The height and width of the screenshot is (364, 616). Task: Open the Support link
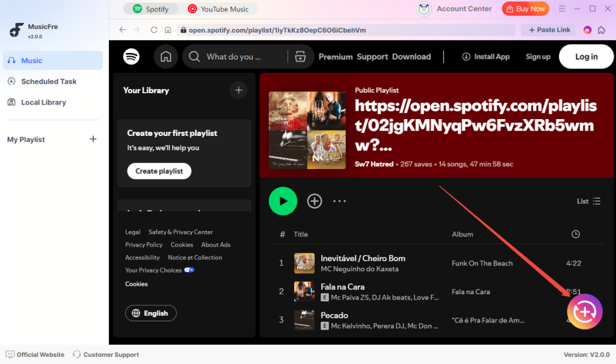click(372, 57)
